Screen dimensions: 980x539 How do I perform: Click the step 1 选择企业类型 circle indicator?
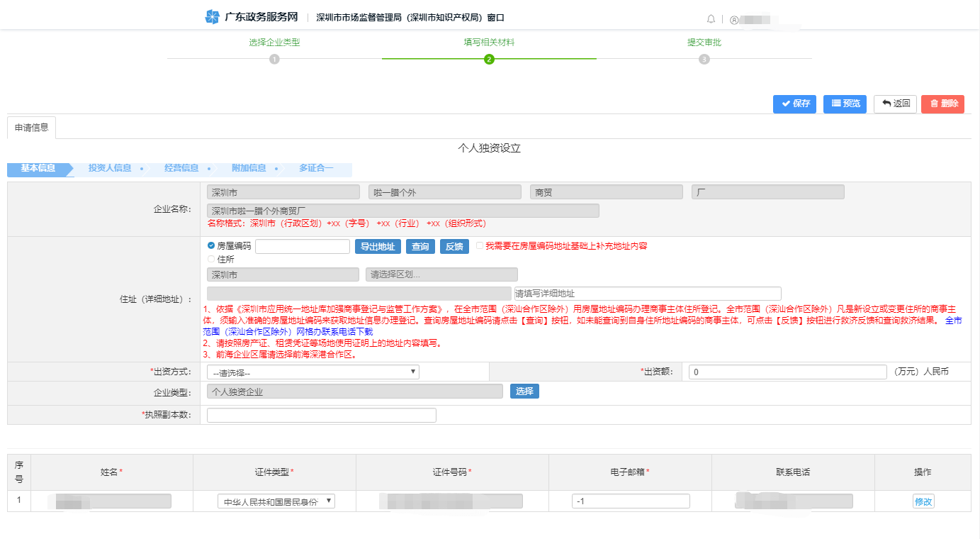click(x=275, y=60)
